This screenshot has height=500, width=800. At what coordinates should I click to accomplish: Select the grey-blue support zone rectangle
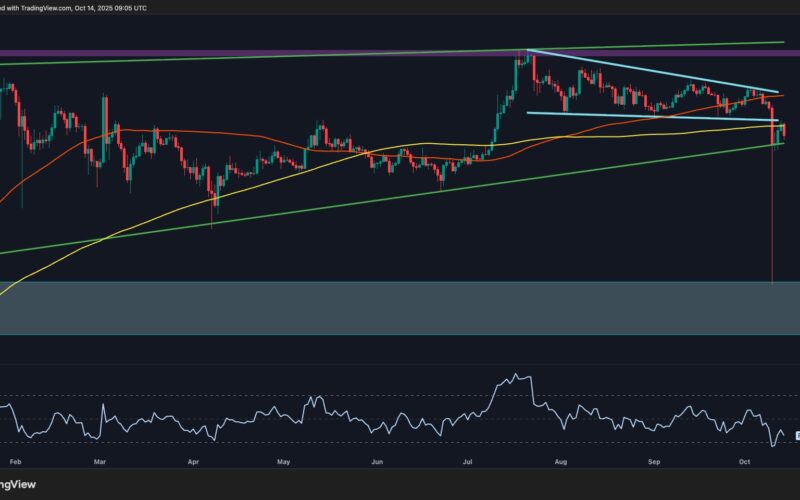400,307
